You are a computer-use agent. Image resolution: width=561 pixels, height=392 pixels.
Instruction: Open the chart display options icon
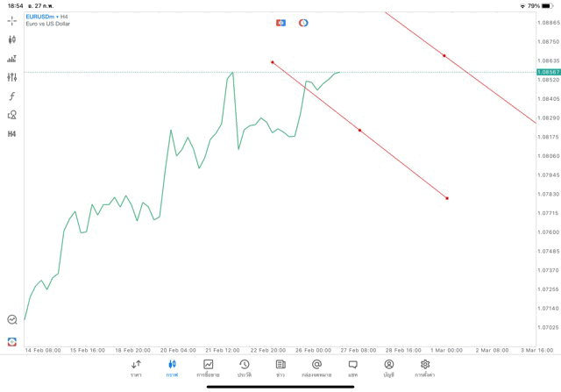11,59
